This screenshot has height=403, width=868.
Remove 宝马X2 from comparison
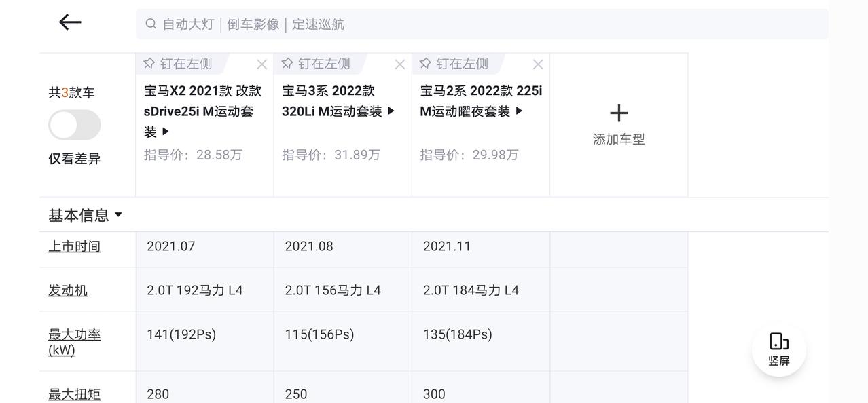(x=261, y=64)
